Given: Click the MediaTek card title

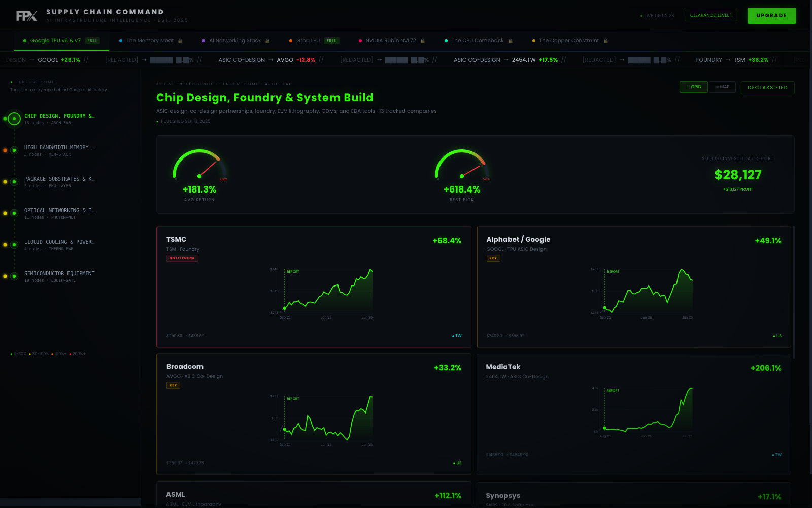Looking at the screenshot, I should tap(503, 367).
